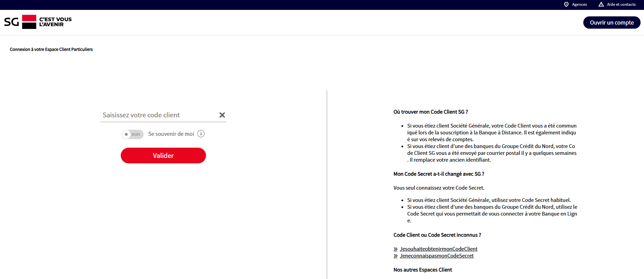This screenshot has width=644, height=279.
Task: Click heading Nos autres Espaces Client
Action: click(423, 270)
